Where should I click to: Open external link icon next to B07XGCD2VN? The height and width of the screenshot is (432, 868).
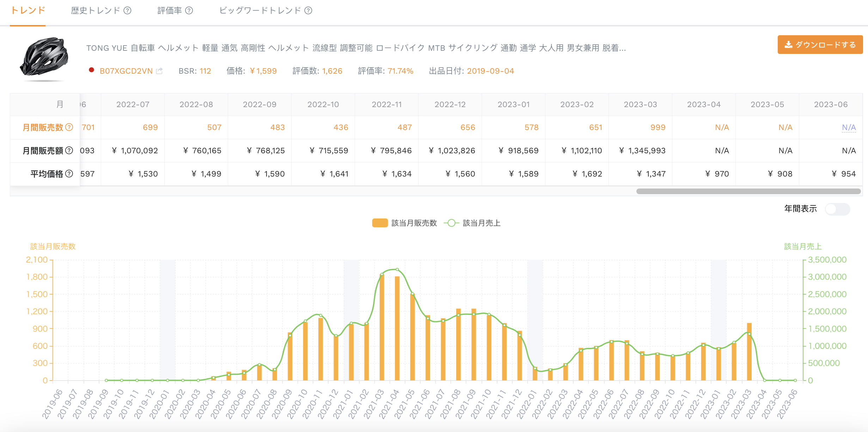(159, 71)
